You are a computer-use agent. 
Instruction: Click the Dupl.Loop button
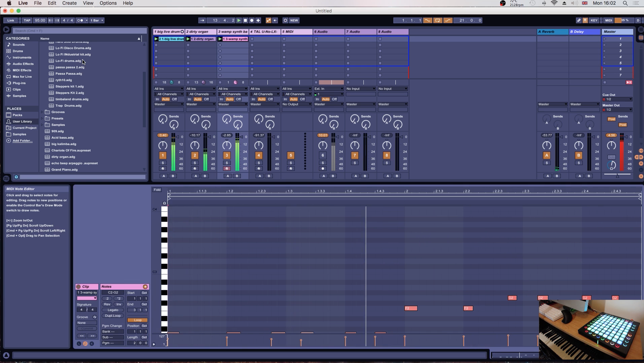(113, 316)
